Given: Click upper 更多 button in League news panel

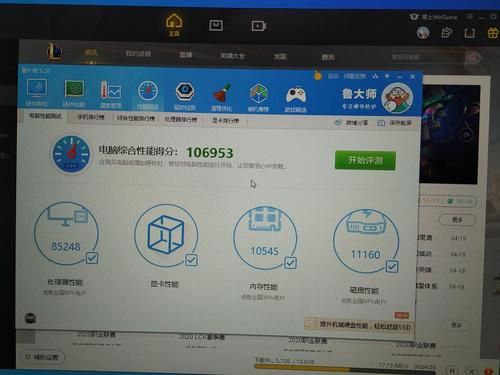Looking at the screenshot, I should (x=457, y=220).
